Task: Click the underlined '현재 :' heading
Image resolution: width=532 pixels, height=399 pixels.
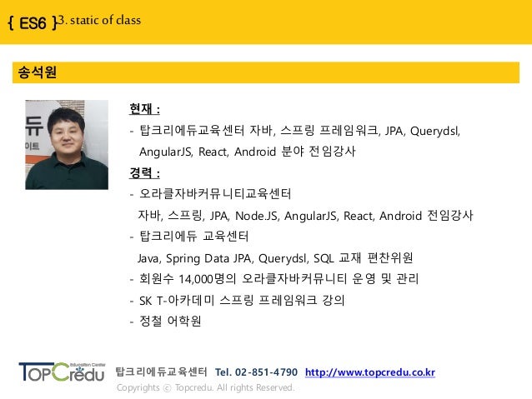Action: pos(144,109)
